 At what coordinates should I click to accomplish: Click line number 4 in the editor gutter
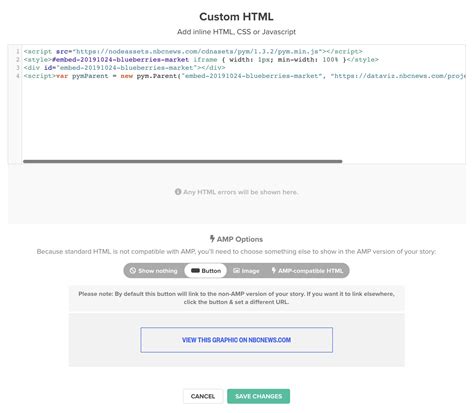(18, 76)
